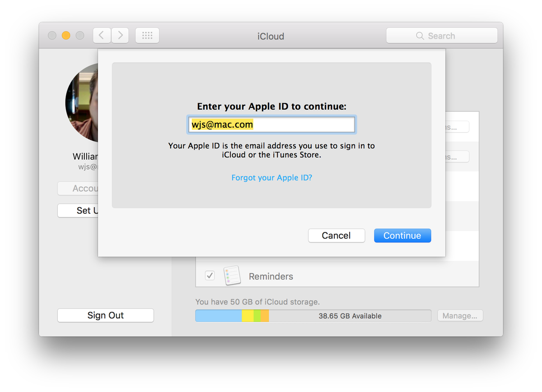Open Manage storage button
Image resolution: width=542 pixels, height=392 pixels.
point(460,316)
